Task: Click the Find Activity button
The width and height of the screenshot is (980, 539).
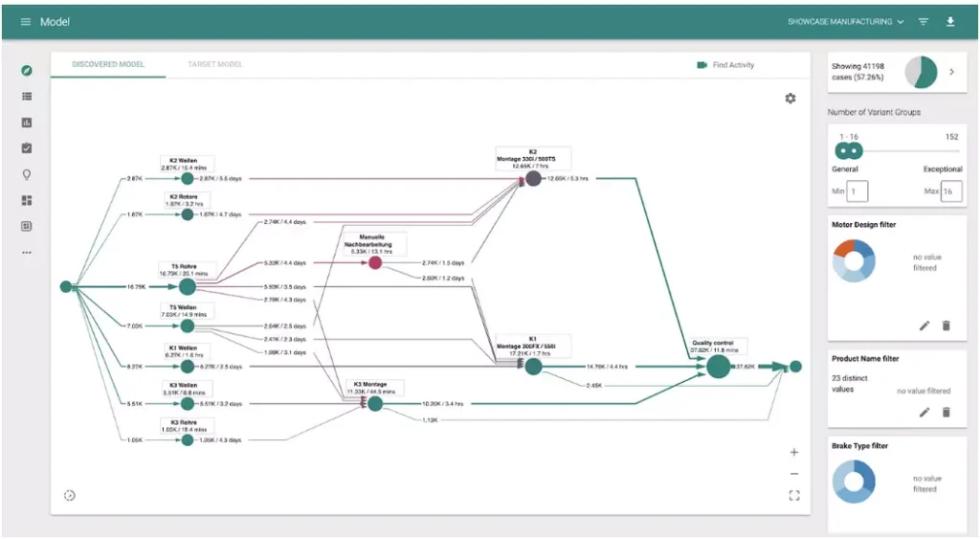Action: point(725,65)
